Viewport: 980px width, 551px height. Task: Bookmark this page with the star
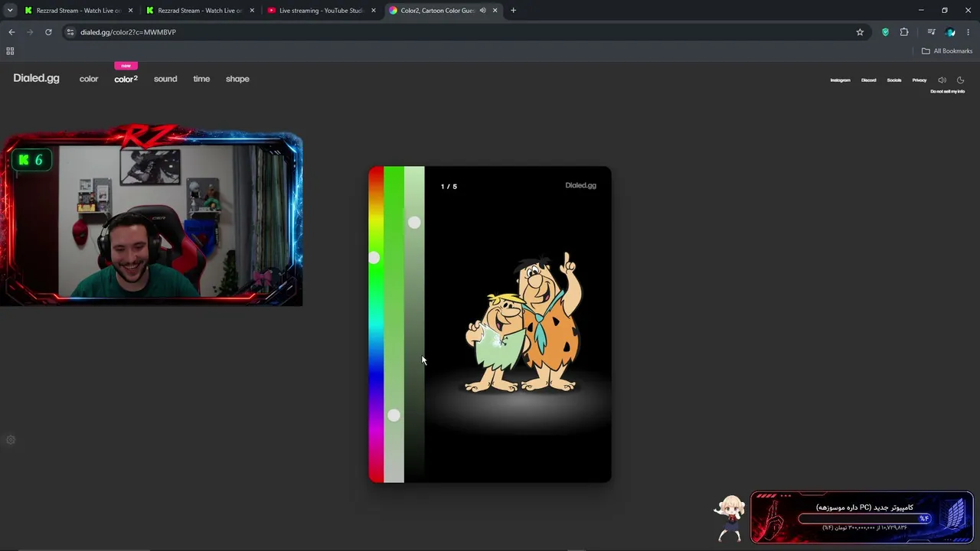tap(860, 32)
